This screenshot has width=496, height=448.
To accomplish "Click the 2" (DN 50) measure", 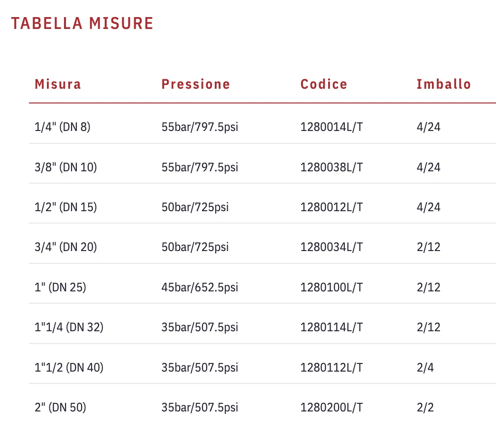I will pyautogui.click(x=60, y=407).
